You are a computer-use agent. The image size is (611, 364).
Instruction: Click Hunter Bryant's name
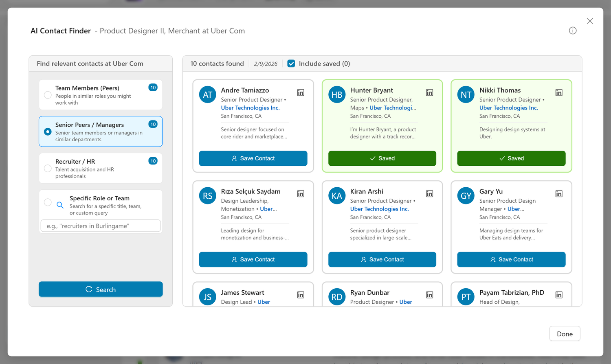(371, 90)
